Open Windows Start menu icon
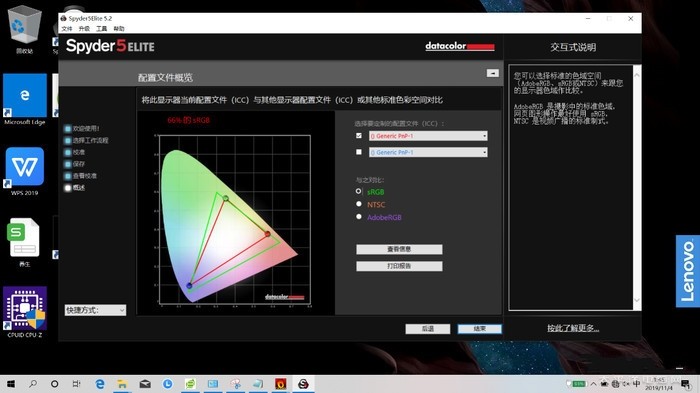The image size is (700, 393). pyautogui.click(x=11, y=384)
